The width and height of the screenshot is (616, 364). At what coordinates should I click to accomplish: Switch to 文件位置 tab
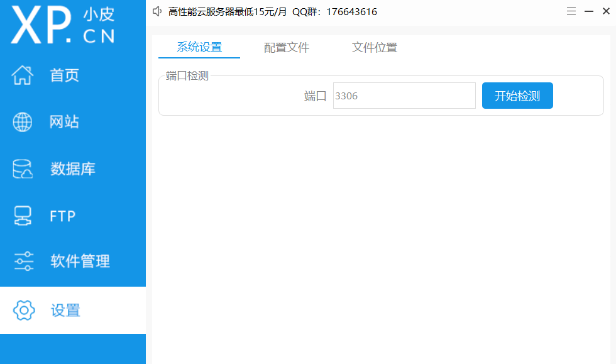tap(375, 48)
